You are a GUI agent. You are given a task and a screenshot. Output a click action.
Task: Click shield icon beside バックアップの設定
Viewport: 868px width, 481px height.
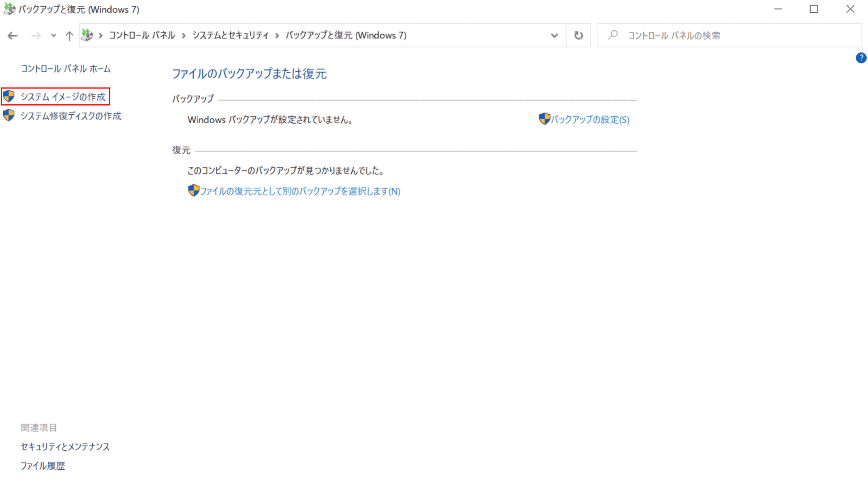[x=544, y=119]
